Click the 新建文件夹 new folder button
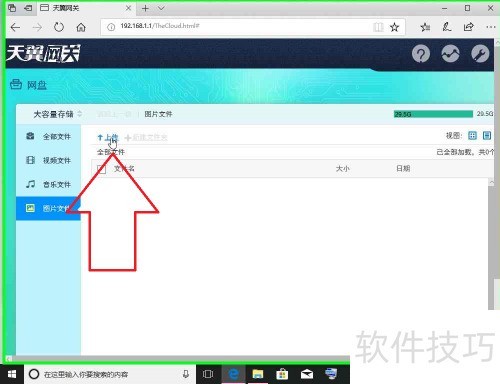The height and width of the screenshot is (384, 500). click(146, 137)
